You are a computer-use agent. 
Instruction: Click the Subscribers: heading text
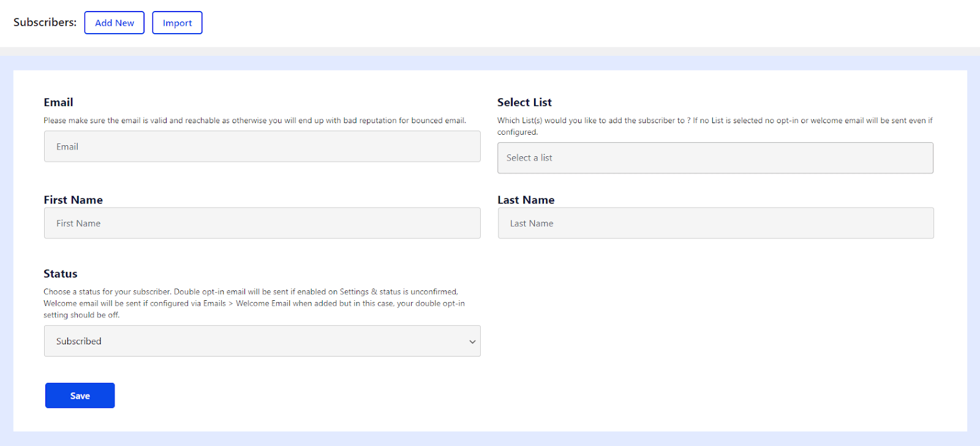(x=45, y=22)
